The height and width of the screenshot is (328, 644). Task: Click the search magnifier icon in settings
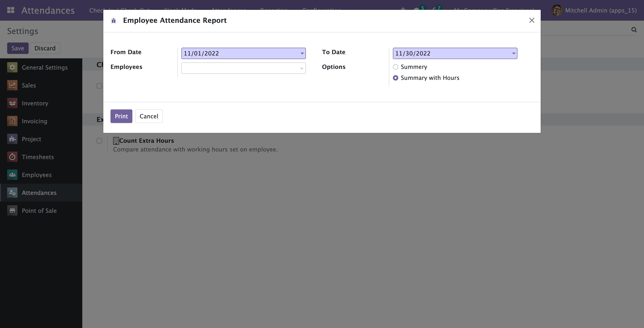(x=634, y=30)
